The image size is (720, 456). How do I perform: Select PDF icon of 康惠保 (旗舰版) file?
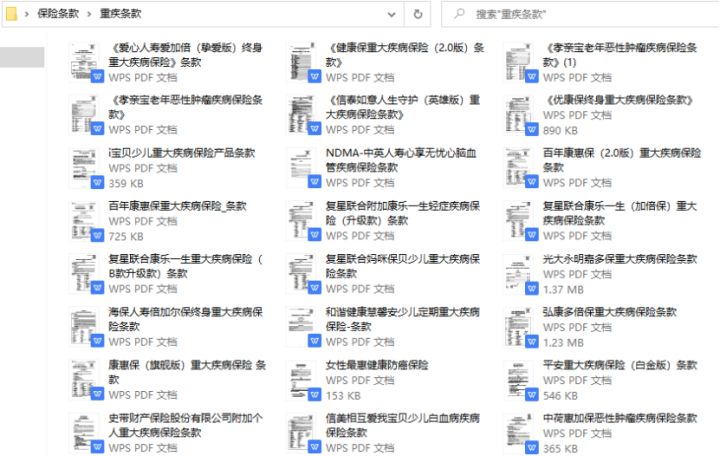(86, 380)
